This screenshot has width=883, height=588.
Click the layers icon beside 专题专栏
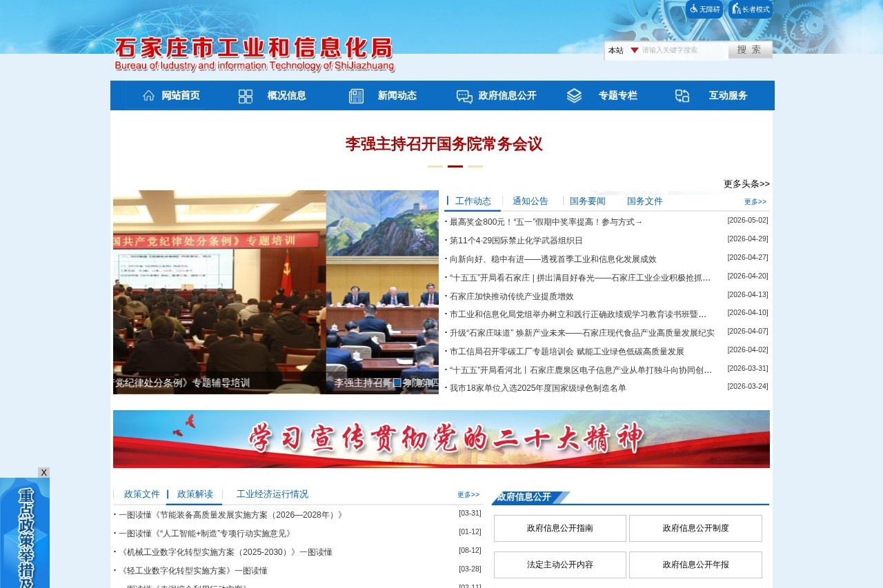click(x=574, y=96)
